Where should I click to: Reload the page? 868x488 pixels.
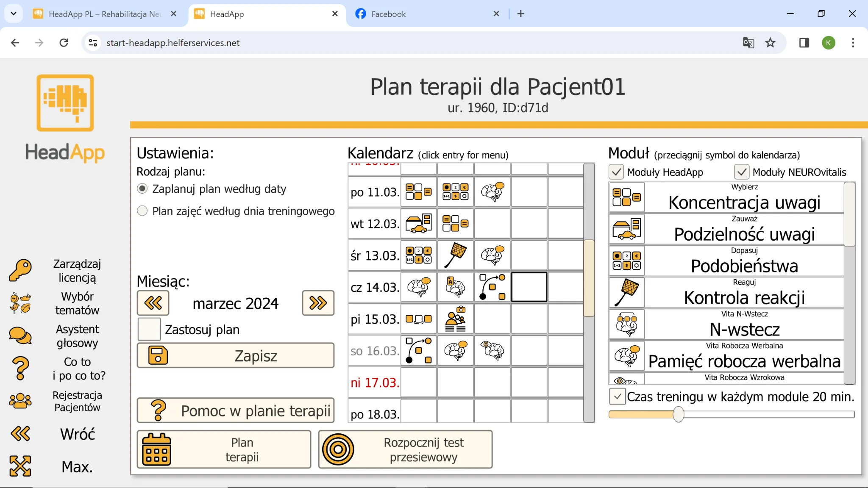pyautogui.click(x=64, y=43)
